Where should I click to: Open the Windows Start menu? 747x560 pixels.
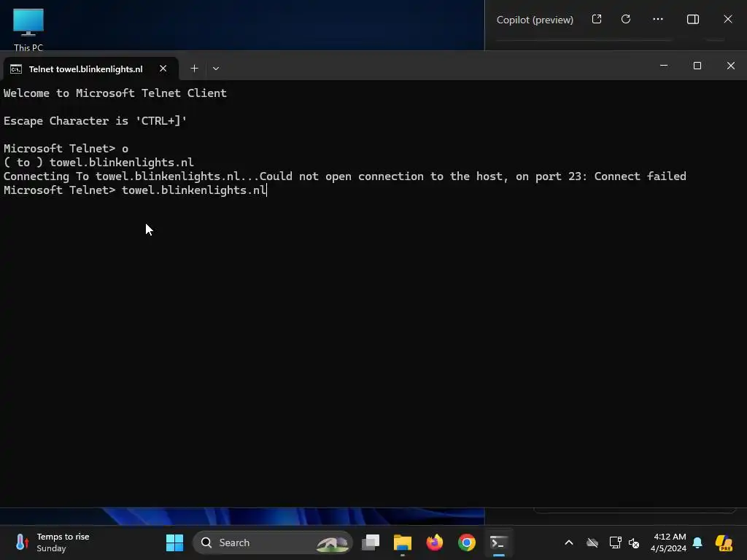(174, 542)
